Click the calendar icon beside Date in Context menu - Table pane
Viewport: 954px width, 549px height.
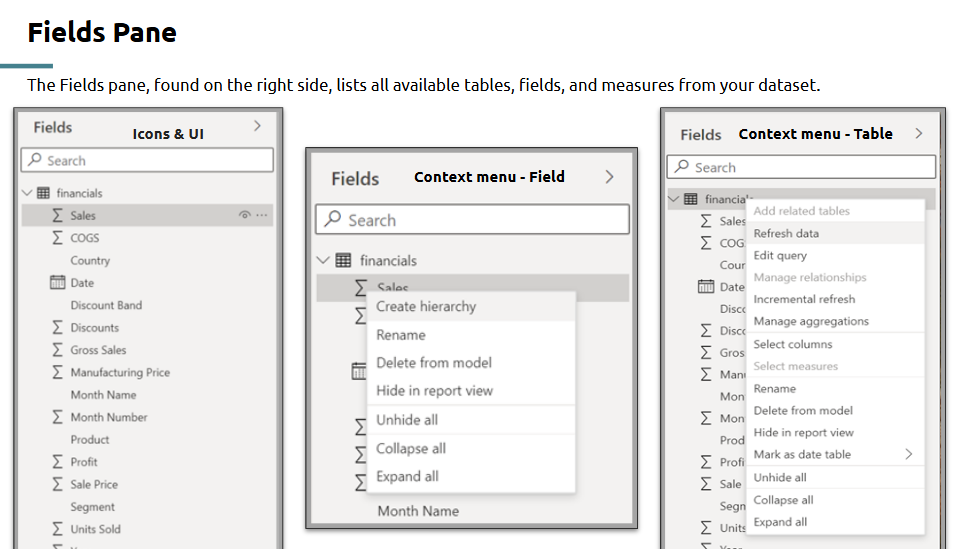(706, 287)
